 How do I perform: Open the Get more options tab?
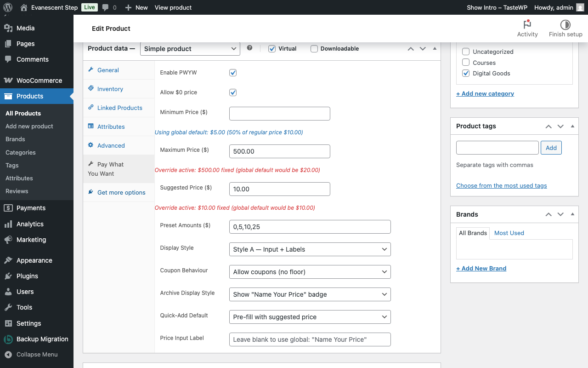(119, 192)
